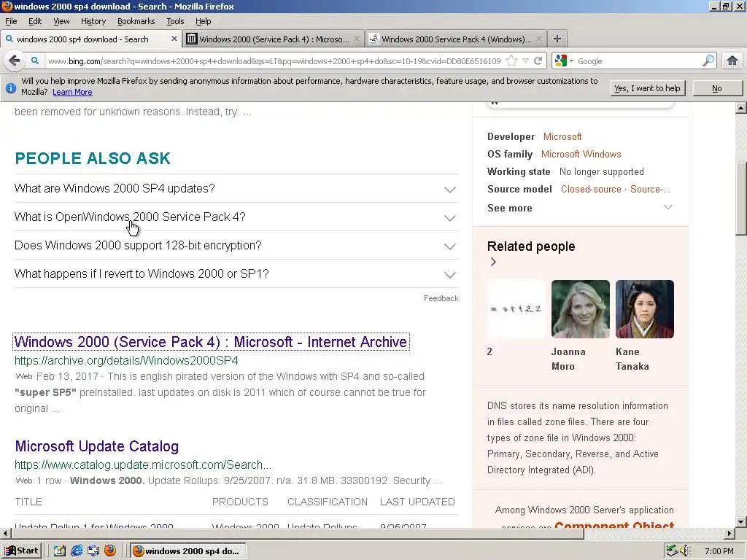Click the 7:00 PM system clock
This screenshot has height=560, width=747.
click(x=719, y=551)
